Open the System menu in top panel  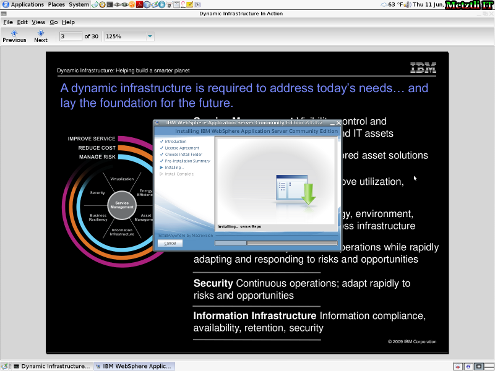coord(79,4)
